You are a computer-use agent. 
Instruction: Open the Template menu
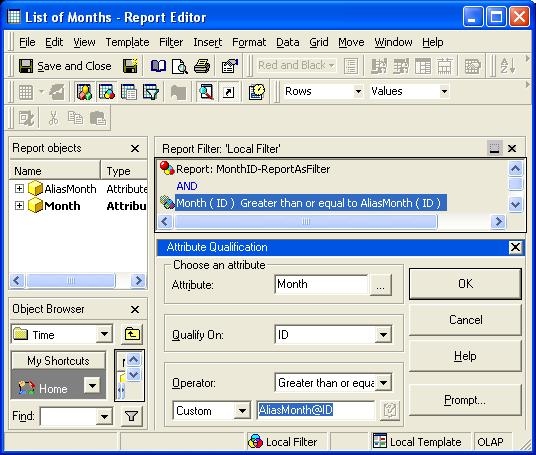[127, 42]
